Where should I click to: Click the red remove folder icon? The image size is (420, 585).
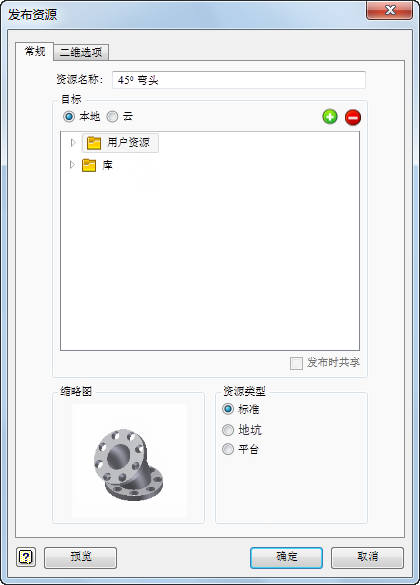(x=352, y=118)
